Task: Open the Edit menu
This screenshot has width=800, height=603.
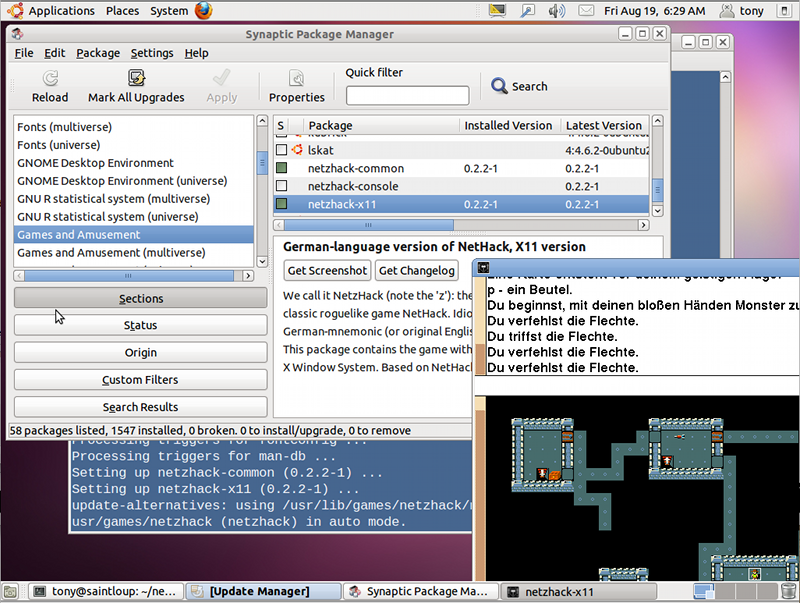Action: [x=54, y=53]
